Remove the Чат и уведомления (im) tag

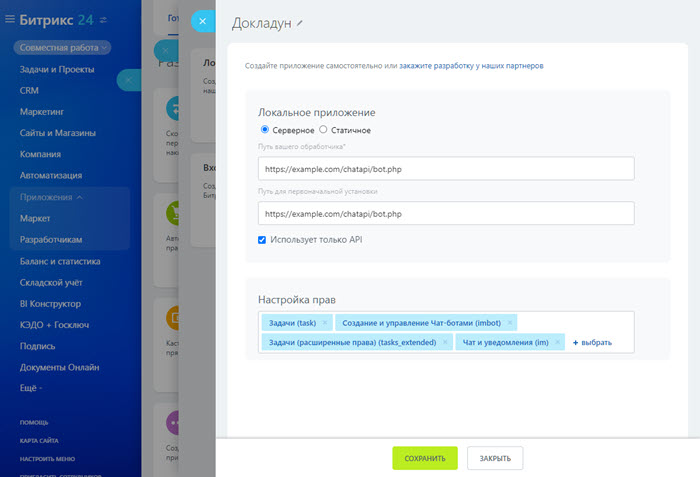(558, 342)
